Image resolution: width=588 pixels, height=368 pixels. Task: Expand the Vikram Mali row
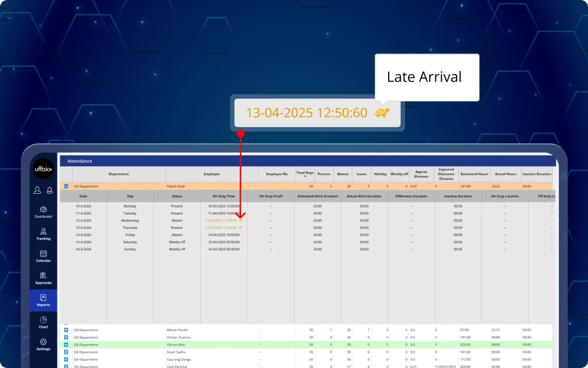point(66,345)
